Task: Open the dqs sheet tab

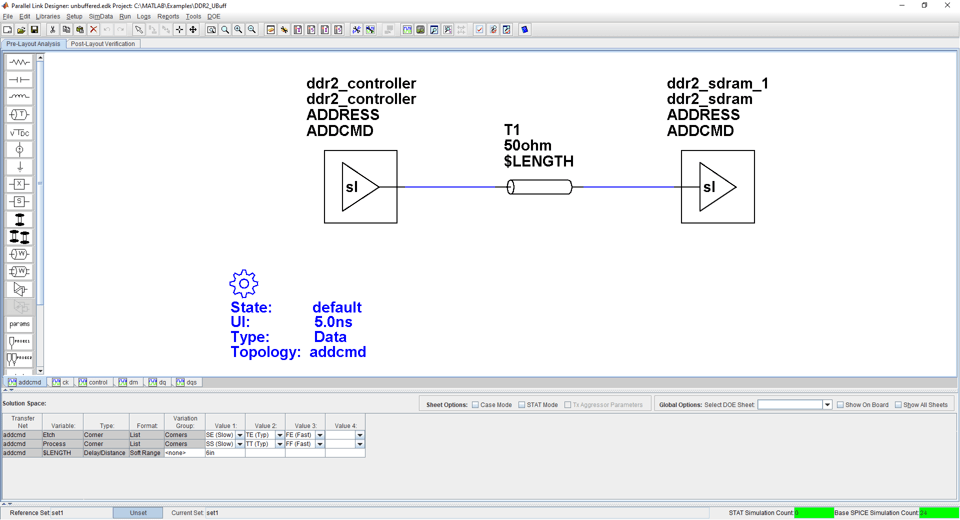Action: tap(187, 382)
